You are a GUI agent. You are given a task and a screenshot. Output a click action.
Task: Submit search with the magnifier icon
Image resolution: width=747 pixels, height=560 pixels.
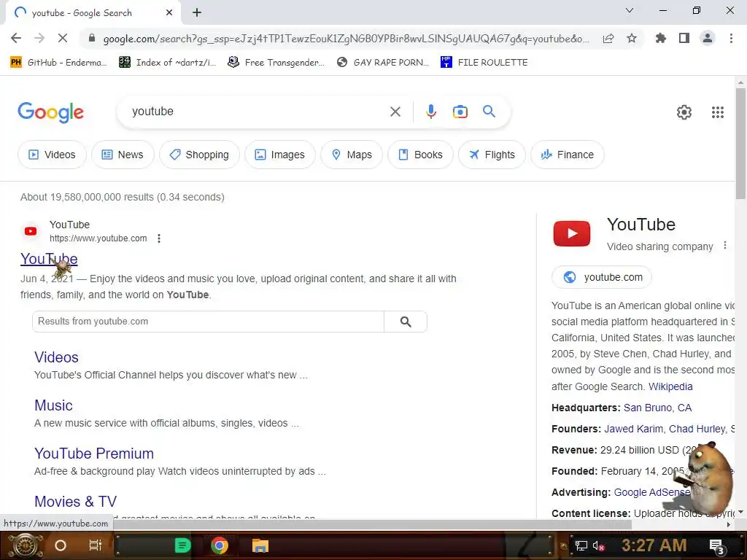tap(489, 112)
